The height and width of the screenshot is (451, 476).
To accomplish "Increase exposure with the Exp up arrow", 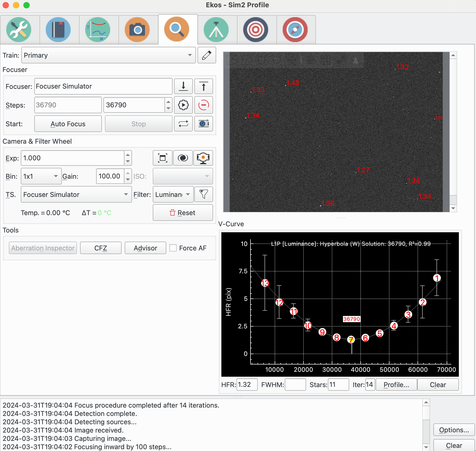I will click(128, 155).
